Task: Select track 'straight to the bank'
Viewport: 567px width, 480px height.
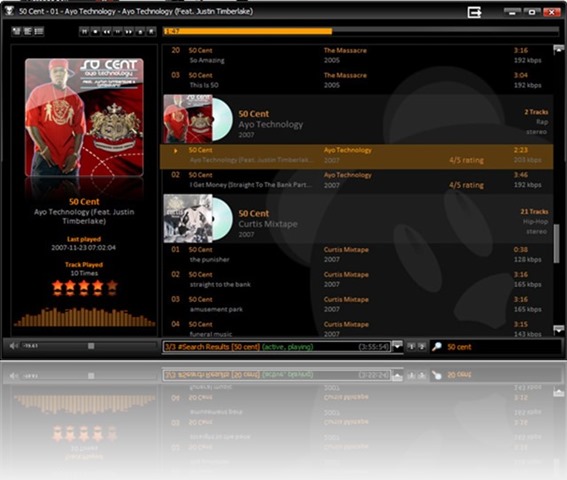Action: pyautogui.click(x=356, y=280)
